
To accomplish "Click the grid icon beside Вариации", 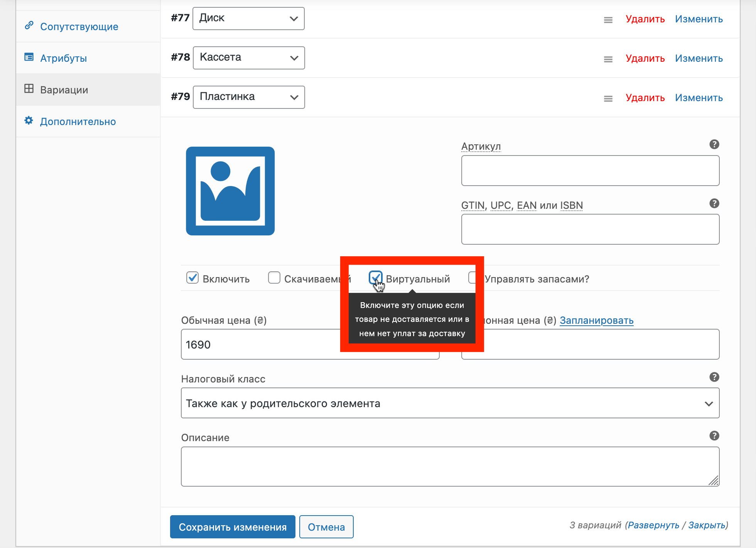I will 29,89.
